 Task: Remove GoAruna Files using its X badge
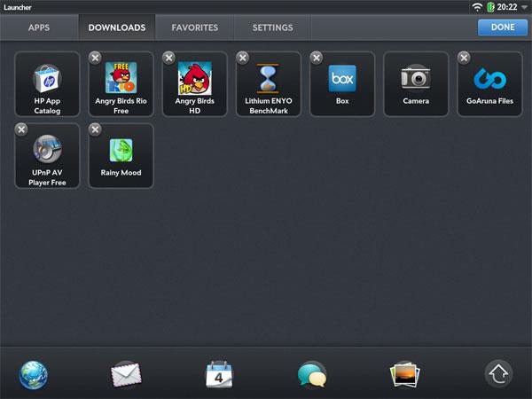coord(464,58)
